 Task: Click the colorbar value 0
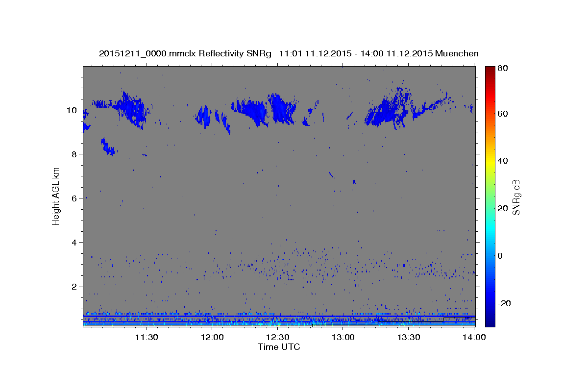(501, 256)
